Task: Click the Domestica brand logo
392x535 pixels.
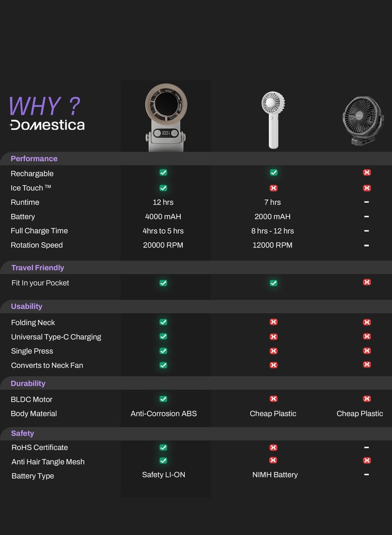Action: [x=48, y=125]
